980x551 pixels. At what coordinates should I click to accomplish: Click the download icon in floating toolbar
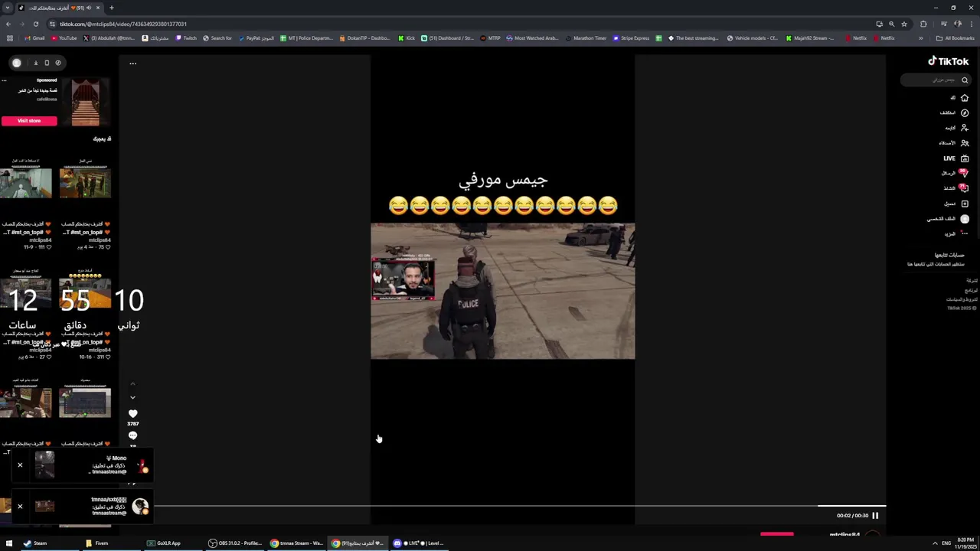35,63
